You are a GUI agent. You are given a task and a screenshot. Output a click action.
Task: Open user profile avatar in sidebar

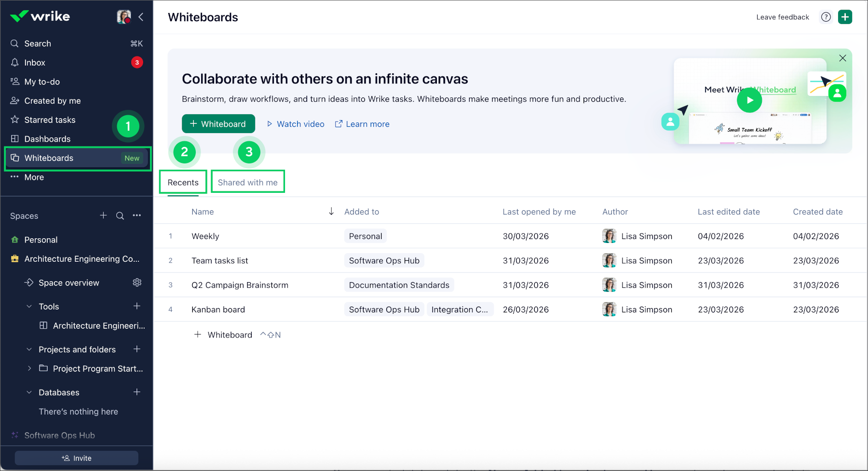[124, 17]
